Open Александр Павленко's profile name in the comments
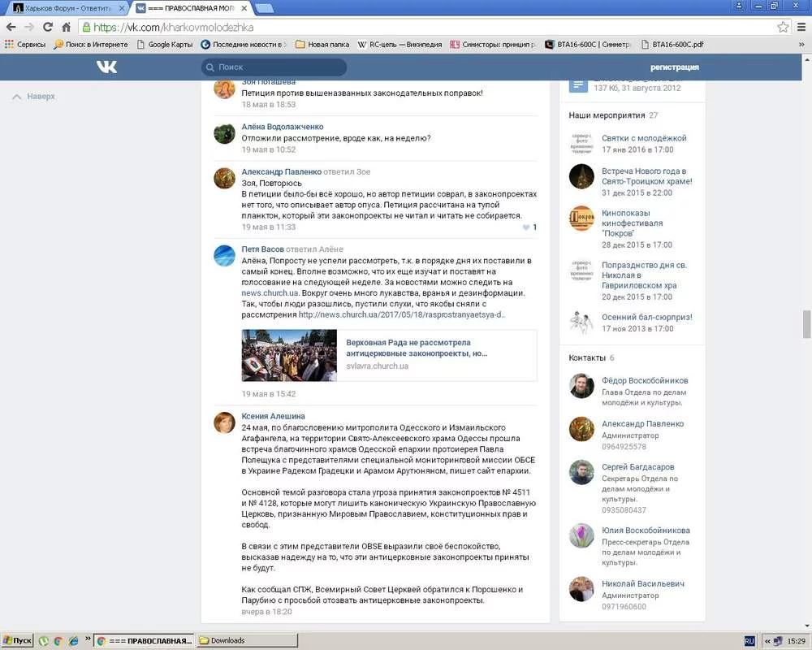Screen dimensions: 812x650 pos(281,171)
